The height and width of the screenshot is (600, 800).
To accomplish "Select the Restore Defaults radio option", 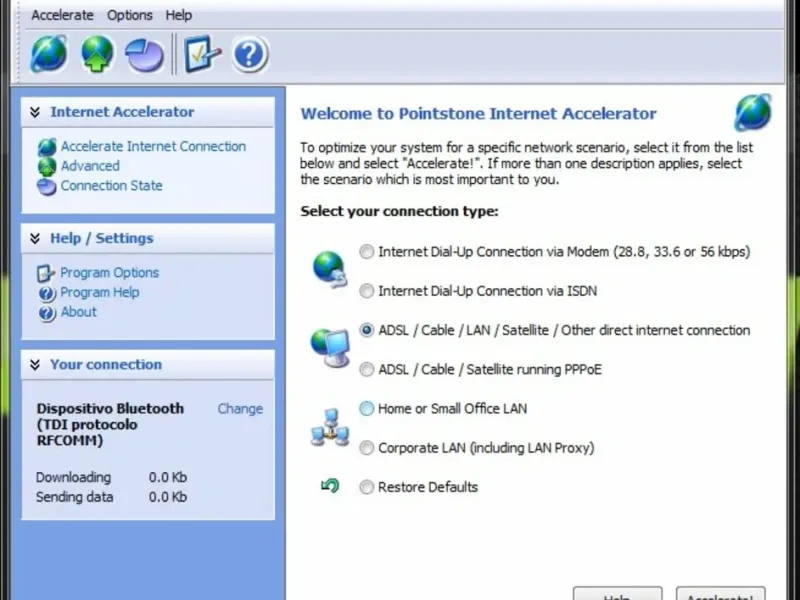I will pos(366,487).
